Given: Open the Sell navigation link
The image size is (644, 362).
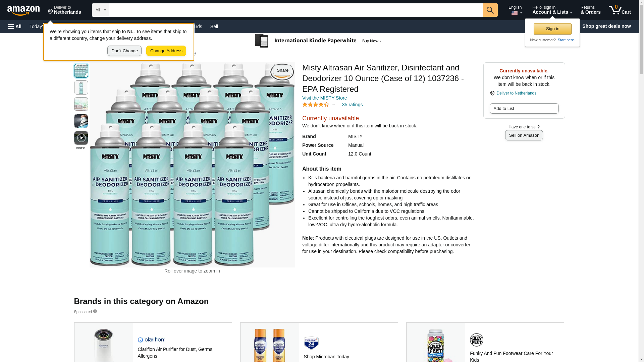Looking at the screenshot, I should coord(214,26).
